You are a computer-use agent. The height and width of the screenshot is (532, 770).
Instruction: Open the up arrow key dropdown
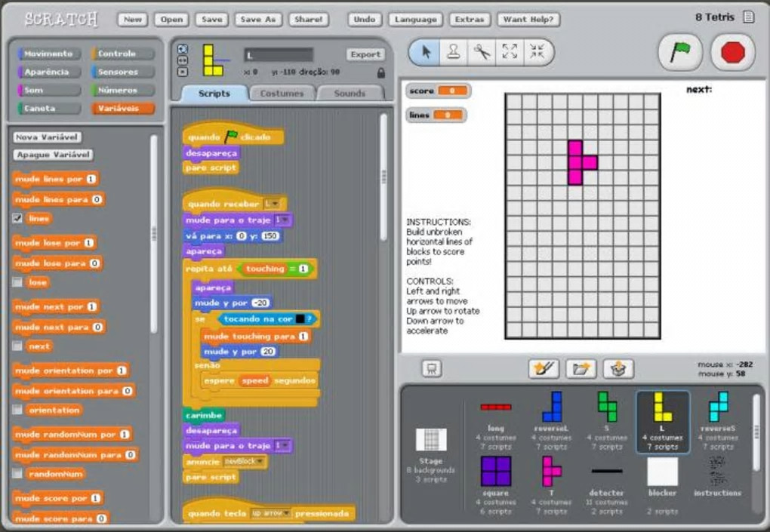coord(270,513)
